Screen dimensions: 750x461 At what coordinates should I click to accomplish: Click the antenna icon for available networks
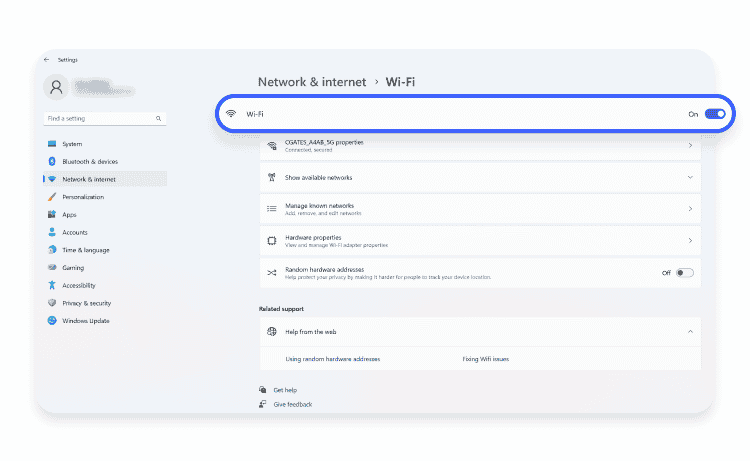coord(272,177)
